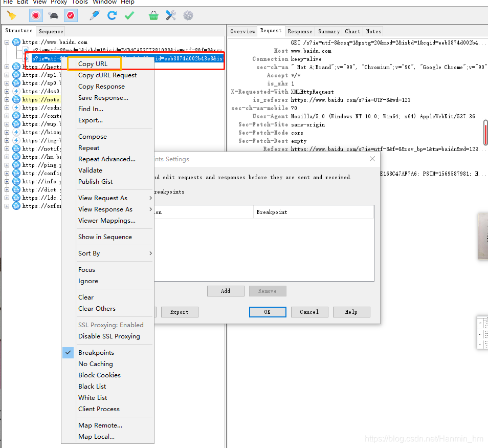Select Show in Sequence
Viewport: 488px width, 448px height.
pos(105,237)
